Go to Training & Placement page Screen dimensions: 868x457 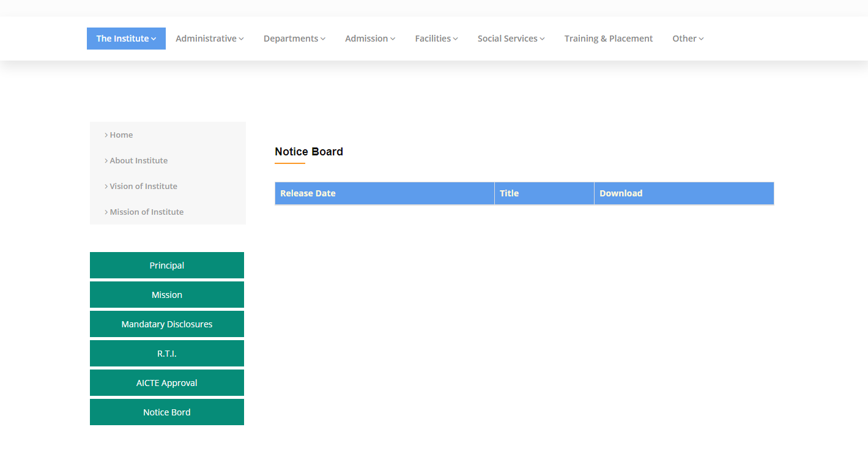pyautogui.click(x=608, y=39)
